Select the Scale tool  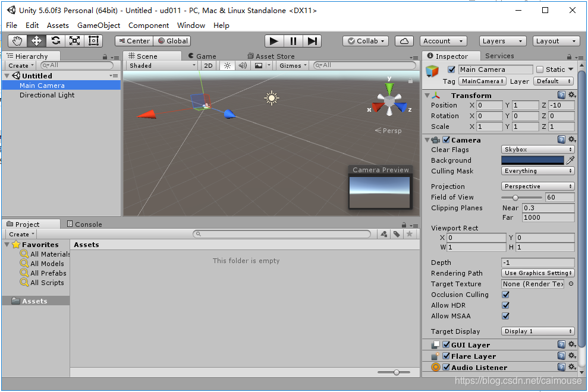point(75,41)
